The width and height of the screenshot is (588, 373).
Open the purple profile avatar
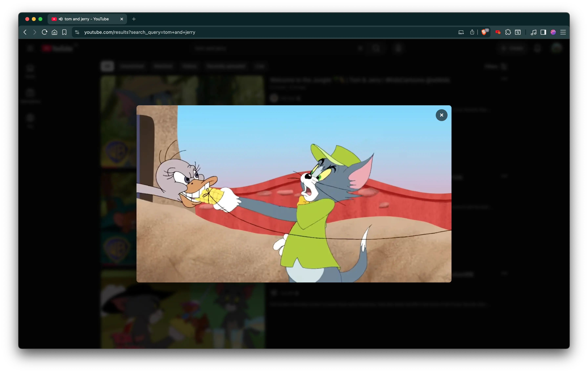pos(553,32)
